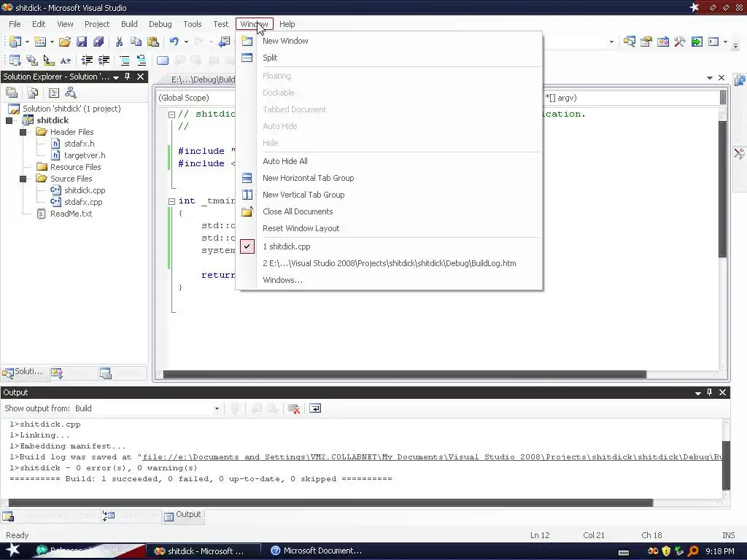This screenshot has width=747, height=560.
Task: Click View Class Diagram icon in Solution Explorer
Action: [71, 93]
